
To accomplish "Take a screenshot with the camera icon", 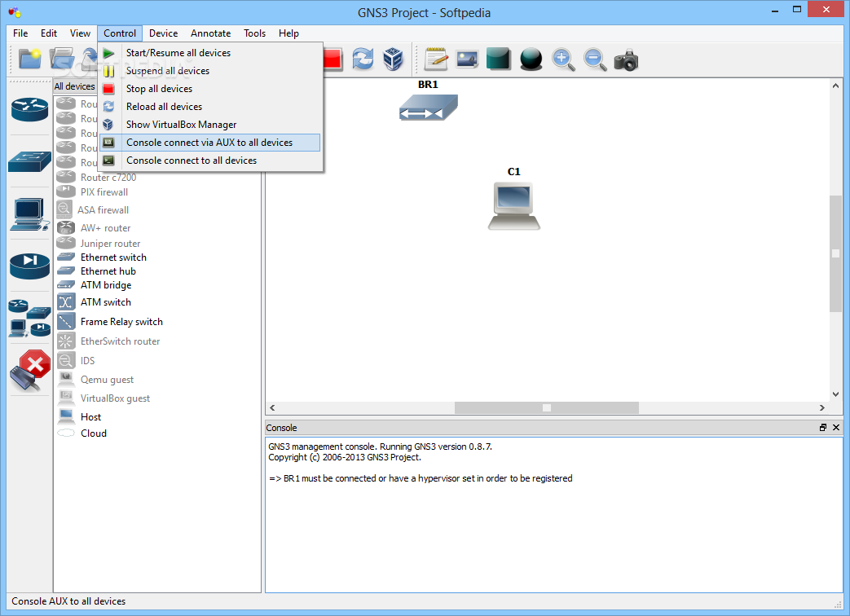I will click(x=626, y=59).
